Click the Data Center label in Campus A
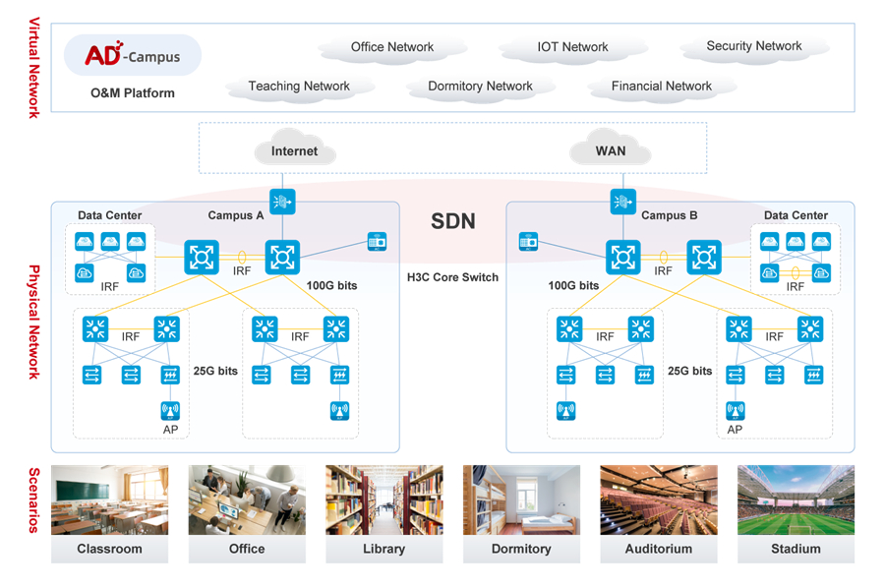Viewport: 885px width, 588px height. point(109,215)
